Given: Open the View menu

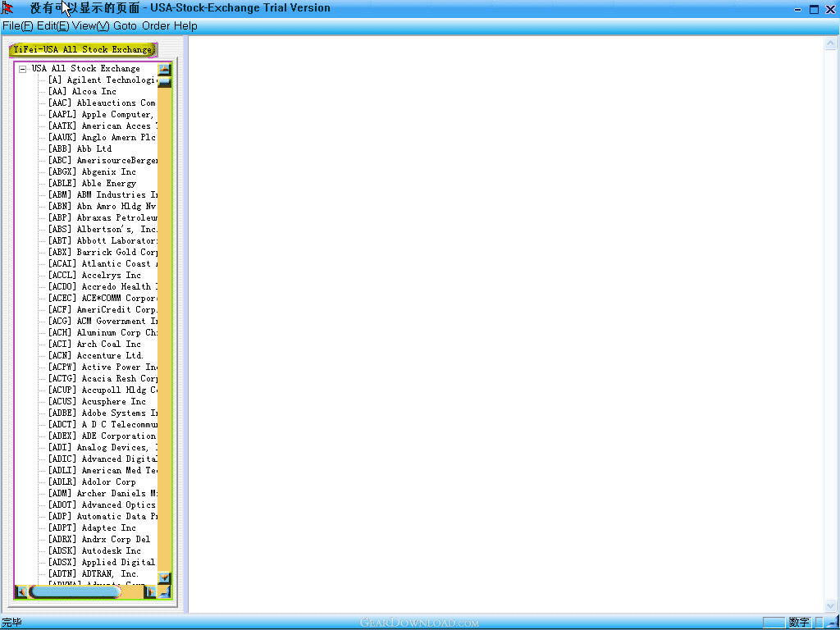Looking at the screenshot, I should [x=90, y=25].
